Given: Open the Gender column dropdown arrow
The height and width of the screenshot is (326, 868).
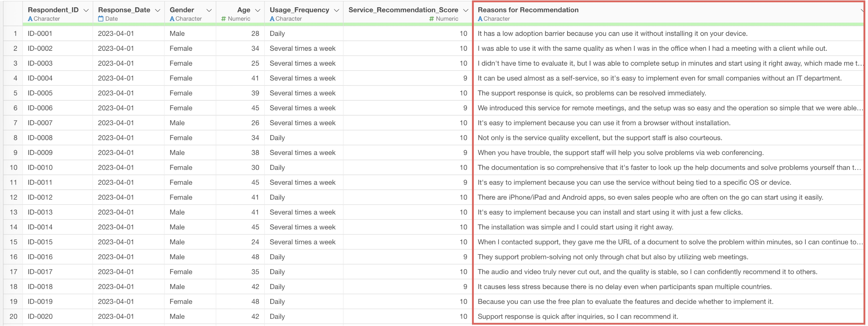Looking at the screenshot, I should coord(209,10).
